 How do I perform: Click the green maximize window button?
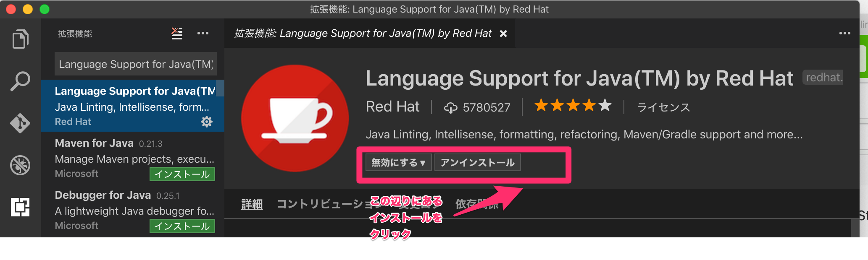(45, 9)
